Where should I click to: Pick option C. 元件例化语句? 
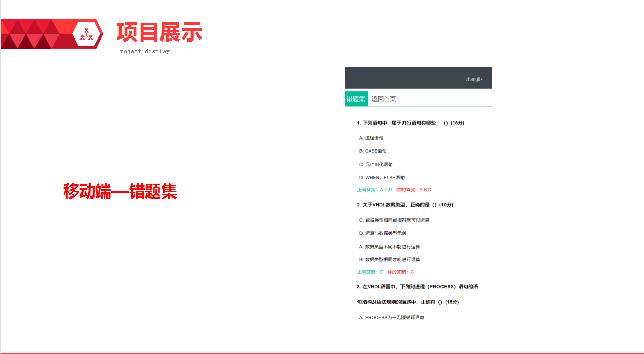pos(376,164)
